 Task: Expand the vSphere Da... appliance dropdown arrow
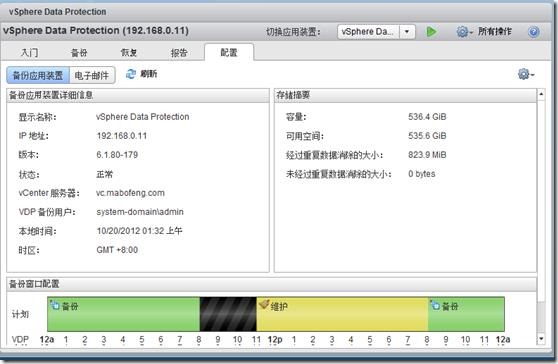(407, 32)
